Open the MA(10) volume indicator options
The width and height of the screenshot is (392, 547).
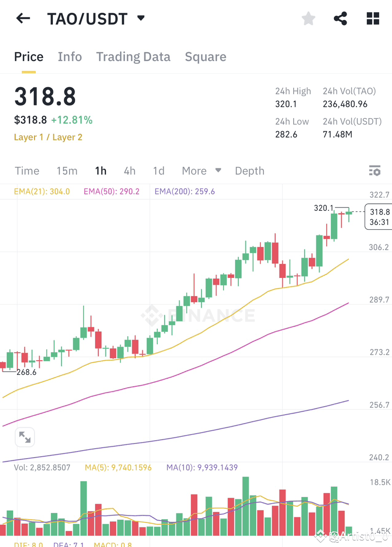(x=201, y=467)
